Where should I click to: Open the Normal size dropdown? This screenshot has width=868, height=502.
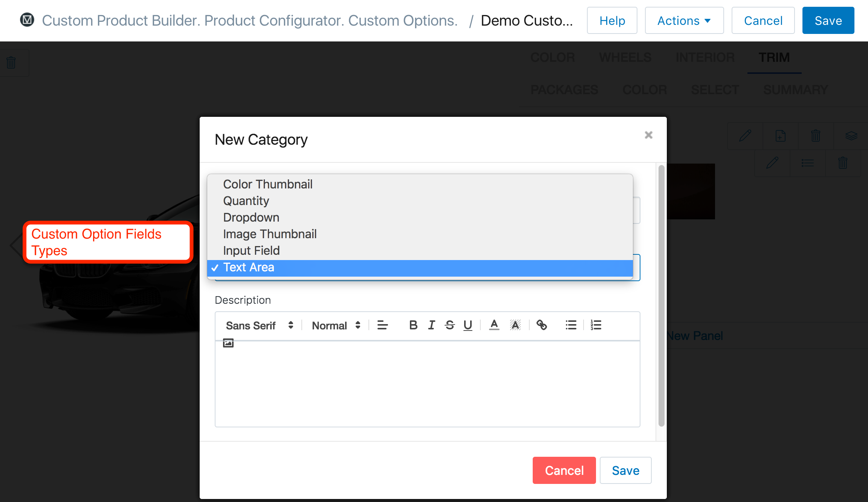tap(336, 325)
